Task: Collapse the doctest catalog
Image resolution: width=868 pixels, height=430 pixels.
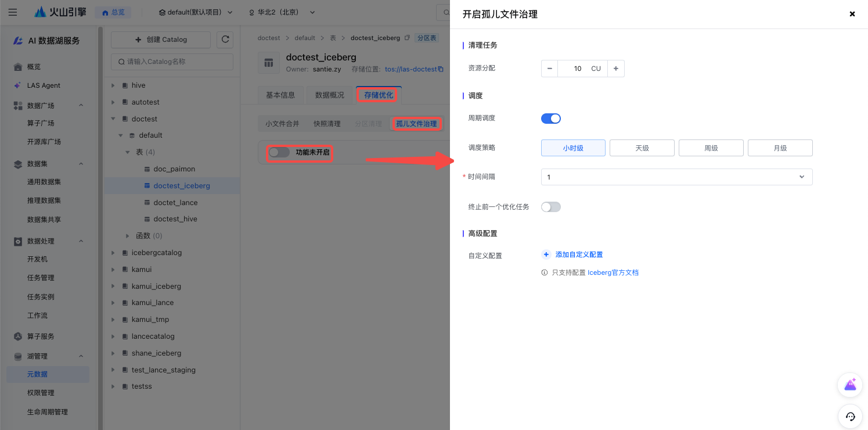Action: 113,119
